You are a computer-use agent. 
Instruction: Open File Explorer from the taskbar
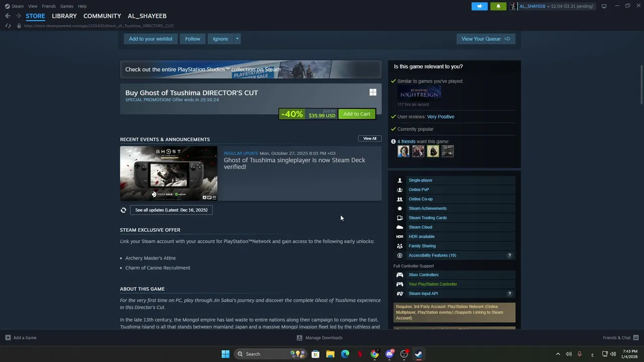pyautogui.click(x=330, y=354)
